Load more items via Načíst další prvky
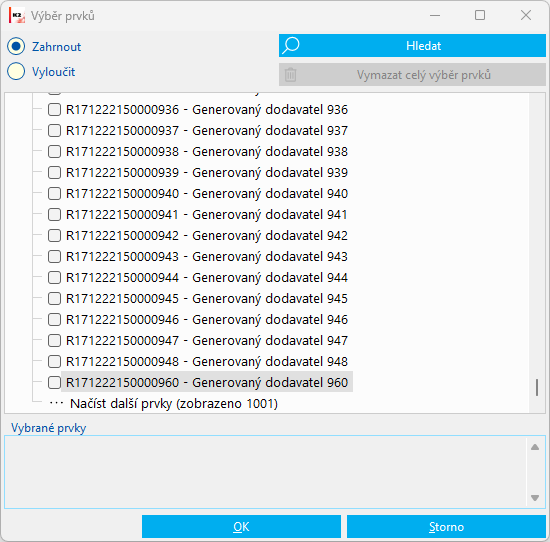Image resolution: width=550 pixels, height=542 pixels. [174, 403]
